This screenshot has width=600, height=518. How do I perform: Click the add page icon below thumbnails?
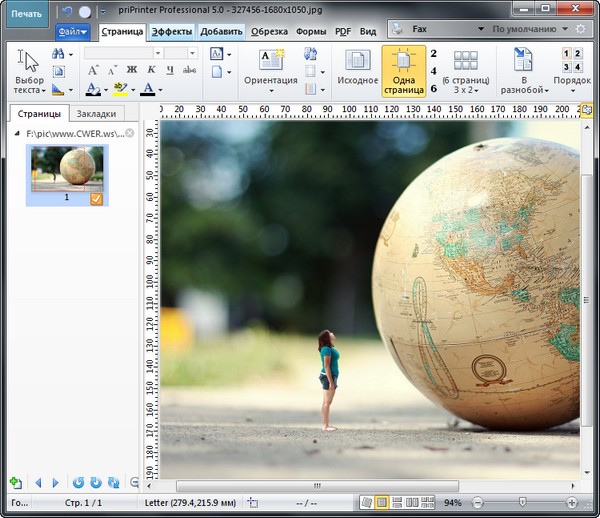coord(15,482)
